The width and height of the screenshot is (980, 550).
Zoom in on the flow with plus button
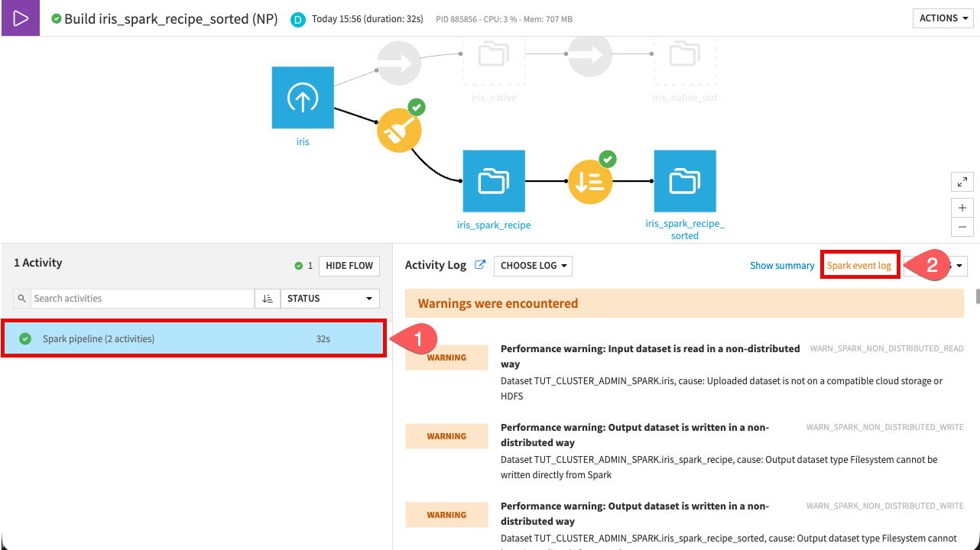(962, 208)
